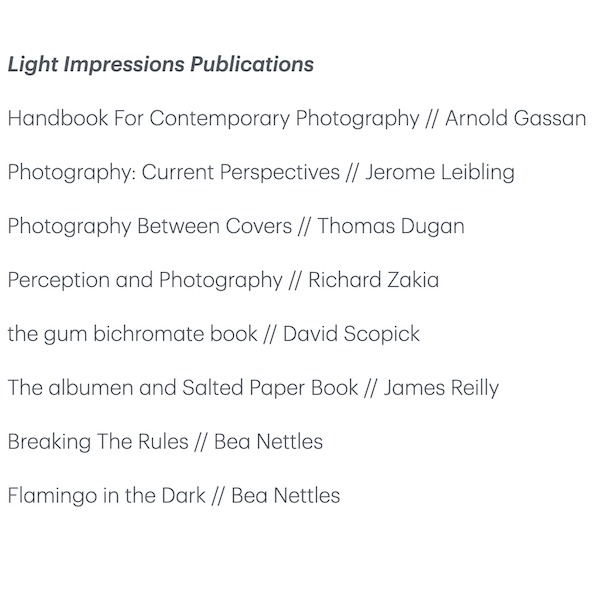Click Bea Nettles after "Flamingo in the Dark"
The image size is (600, 600).
(285, 495)
